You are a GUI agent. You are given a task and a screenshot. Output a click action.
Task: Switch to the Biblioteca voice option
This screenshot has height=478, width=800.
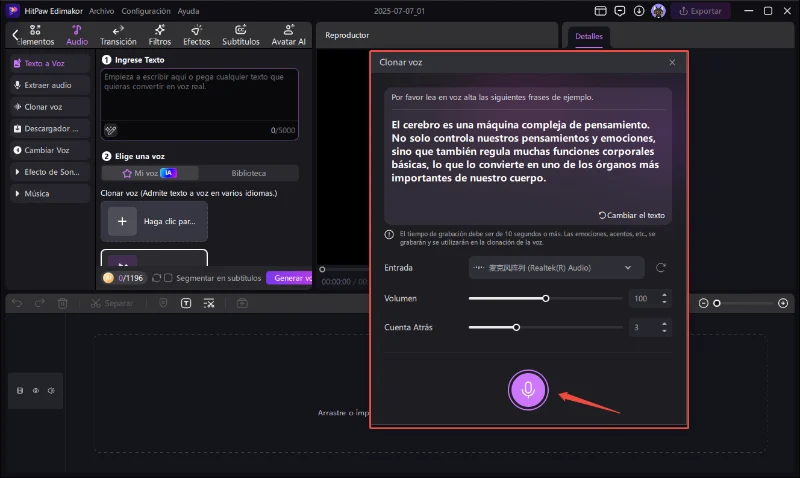coord(248,173)
